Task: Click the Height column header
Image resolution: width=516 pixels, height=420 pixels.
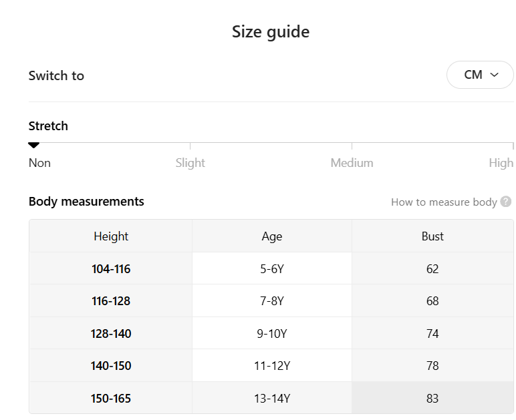Action: 111,236
